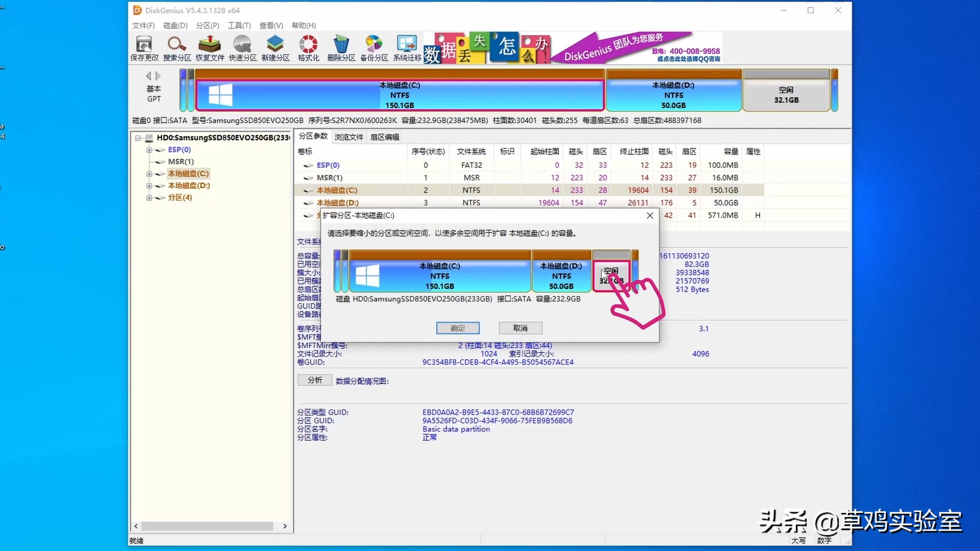Click the 分析 analyze button
The image size is (980, 551).
[314, 381]
